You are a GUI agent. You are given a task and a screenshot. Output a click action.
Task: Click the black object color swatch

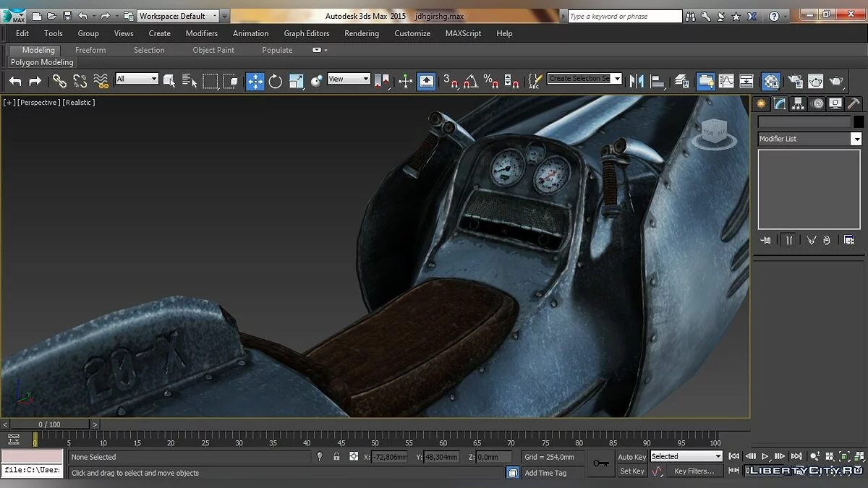coord(859,122)
